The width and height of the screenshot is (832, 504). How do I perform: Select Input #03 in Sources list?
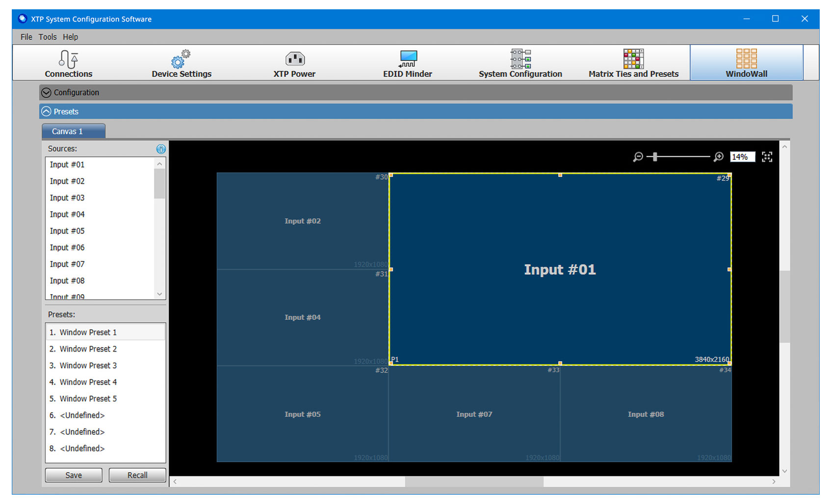coord(100,198)
